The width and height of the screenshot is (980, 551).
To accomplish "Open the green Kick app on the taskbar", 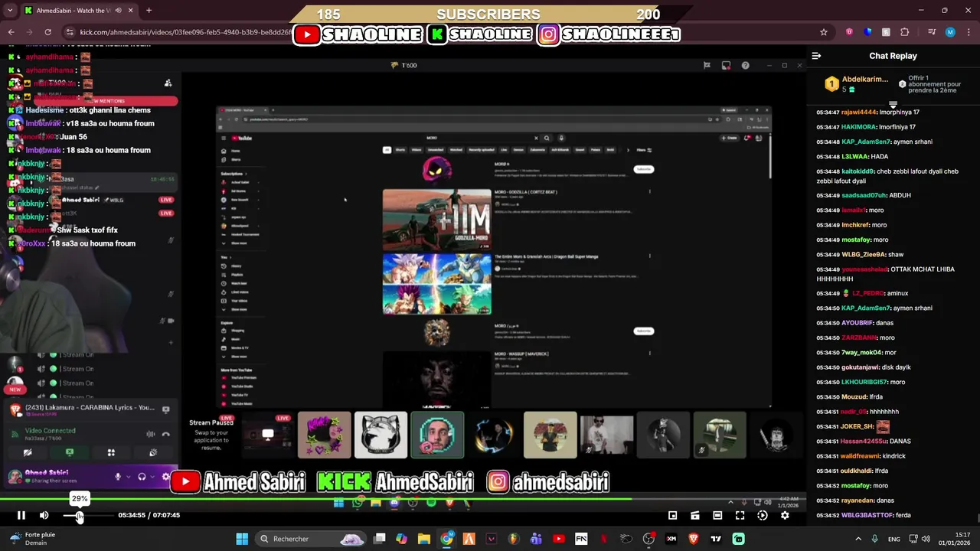I will pyautogui.click(x=739, y=539).
